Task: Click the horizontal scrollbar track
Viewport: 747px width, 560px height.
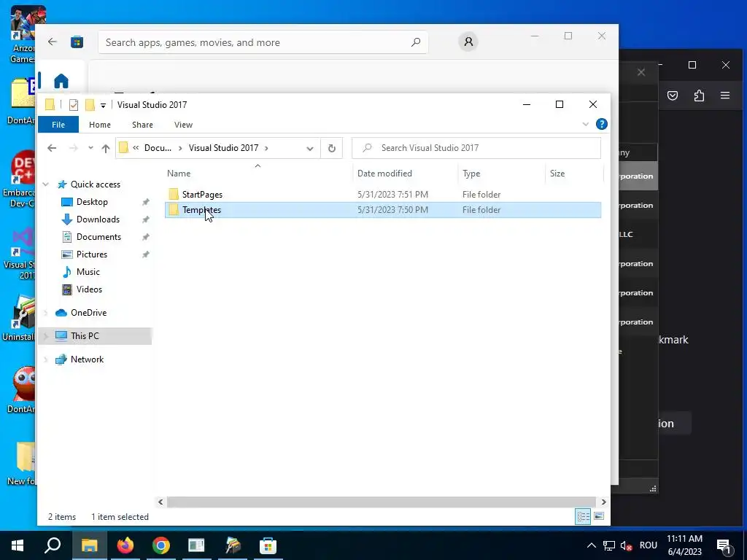Action: 381,502
